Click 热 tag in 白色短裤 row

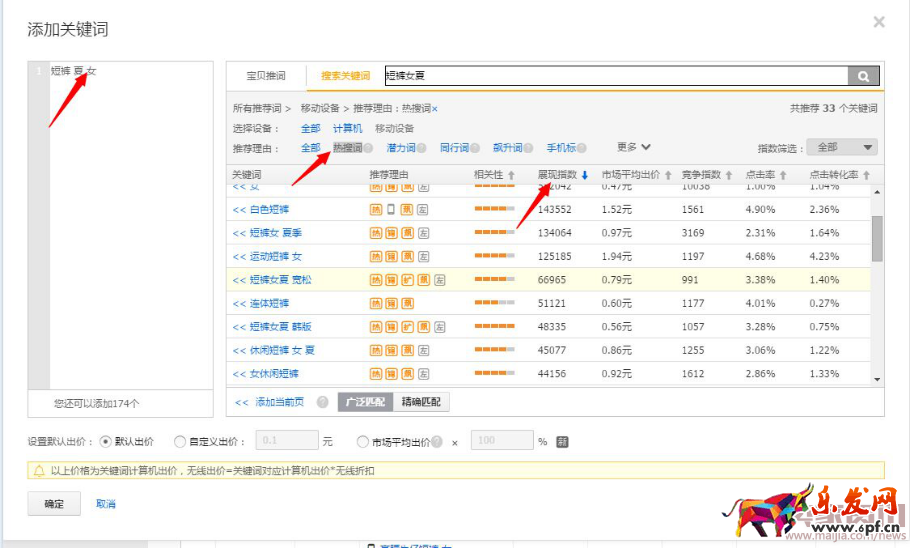pyautogui.click(x=376, y=210)
